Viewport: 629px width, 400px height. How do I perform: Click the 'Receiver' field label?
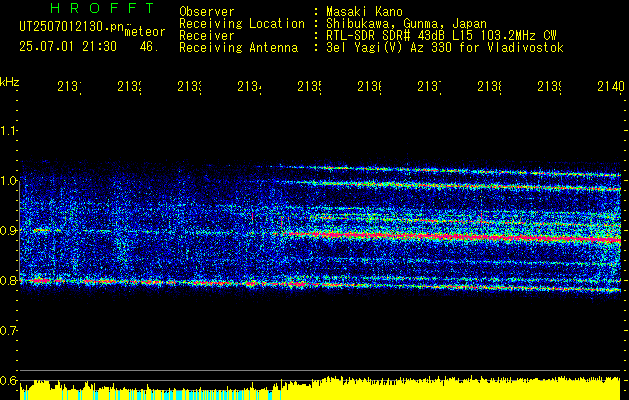(207, 36)
